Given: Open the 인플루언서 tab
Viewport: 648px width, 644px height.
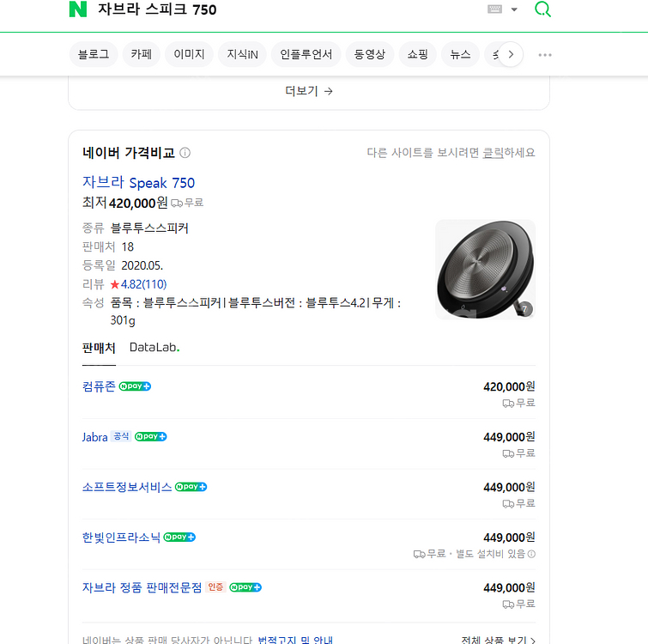Looking at the screenshot, I should point(306,54).
